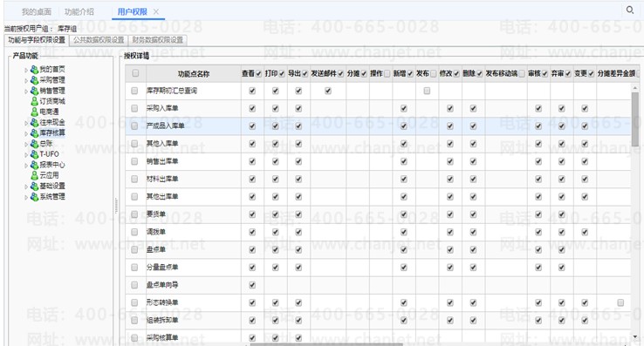Click the 云应用 green user icon
The image size is (644, 346).
tap(35, 175)
